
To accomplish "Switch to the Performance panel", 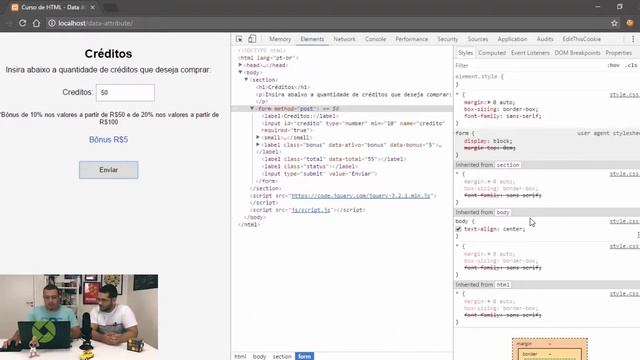I will coord(411,39).
